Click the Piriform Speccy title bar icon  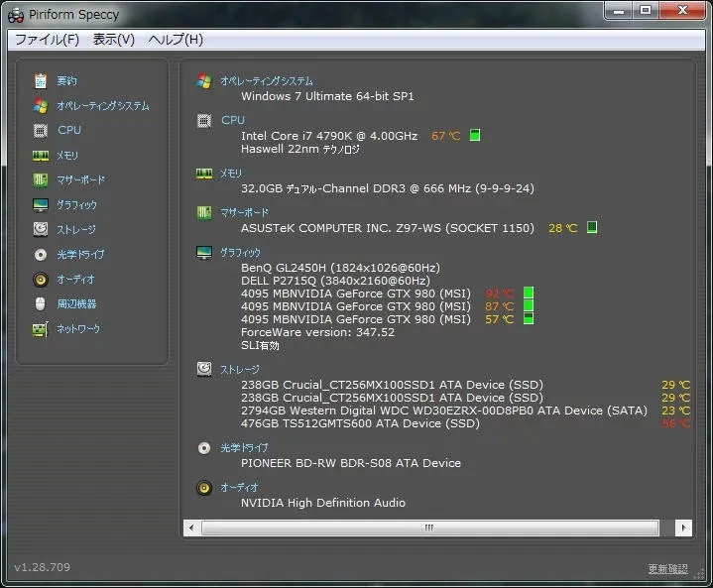[x=16, y=15]
